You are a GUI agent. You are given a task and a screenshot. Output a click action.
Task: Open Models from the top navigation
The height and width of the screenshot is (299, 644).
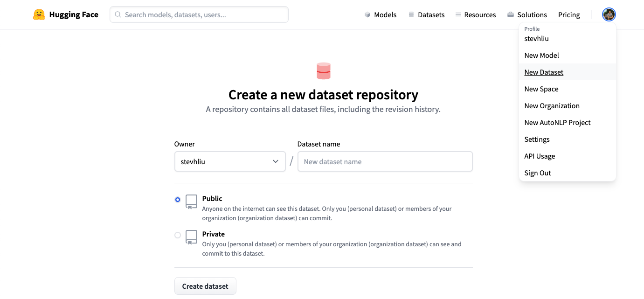click(x=380, y=15)
